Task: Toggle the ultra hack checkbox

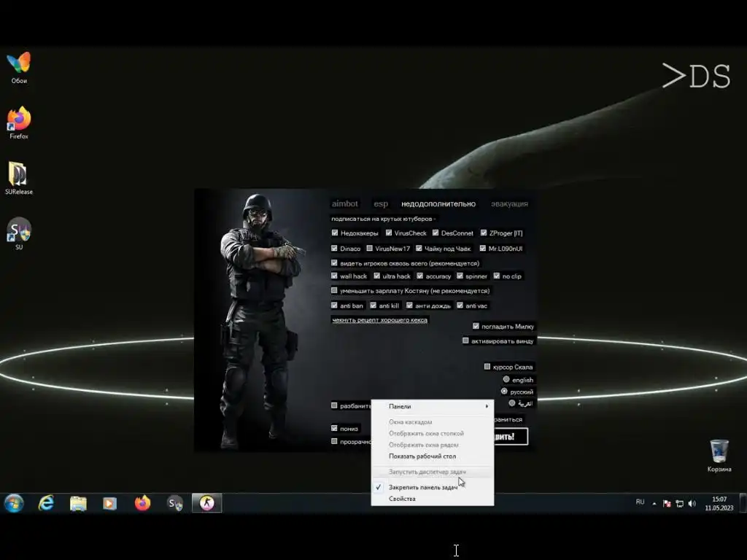Action: [x=377, y=276]
